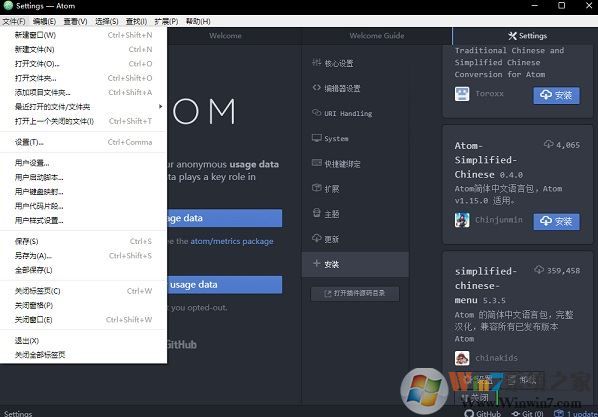The height and width of the screenshot is (417, 598).
Task: Select 用户键盘映射... menu entry
Action: 83,192
